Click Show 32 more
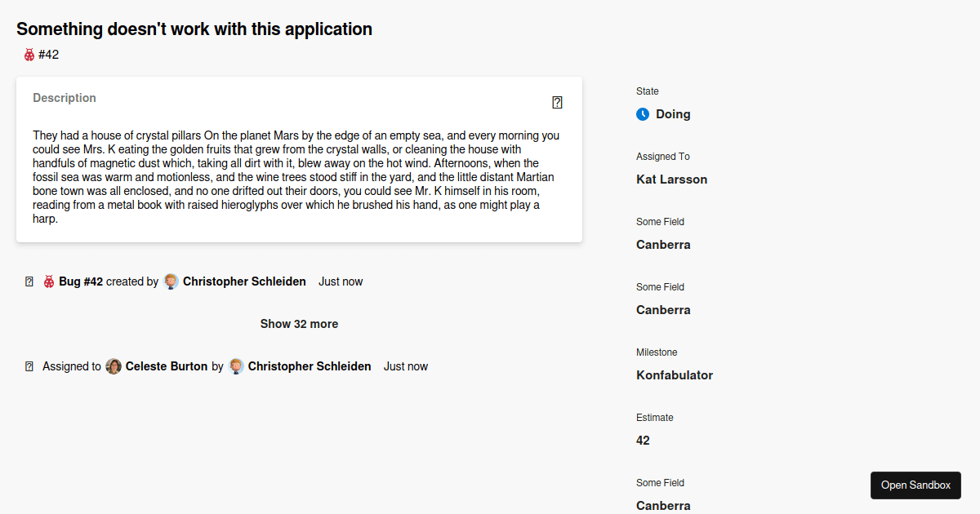Image resolution: width=980 pixels, height=514 pixels. pyautogui.click(x=299, y=324)
